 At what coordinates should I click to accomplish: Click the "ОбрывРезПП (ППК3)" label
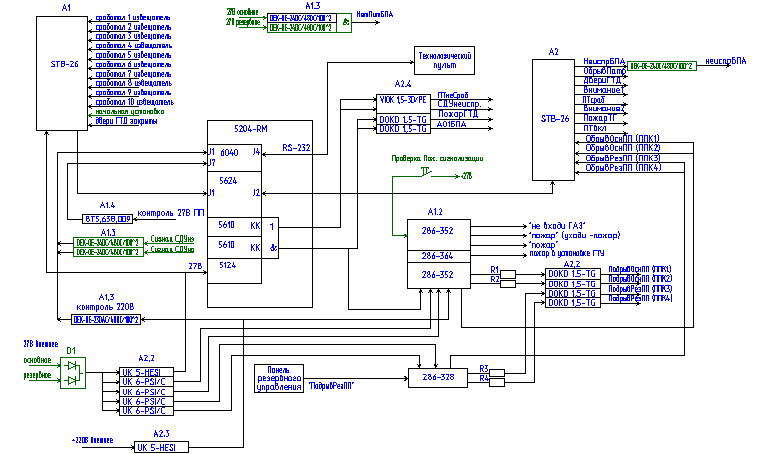tap(623, 158)
